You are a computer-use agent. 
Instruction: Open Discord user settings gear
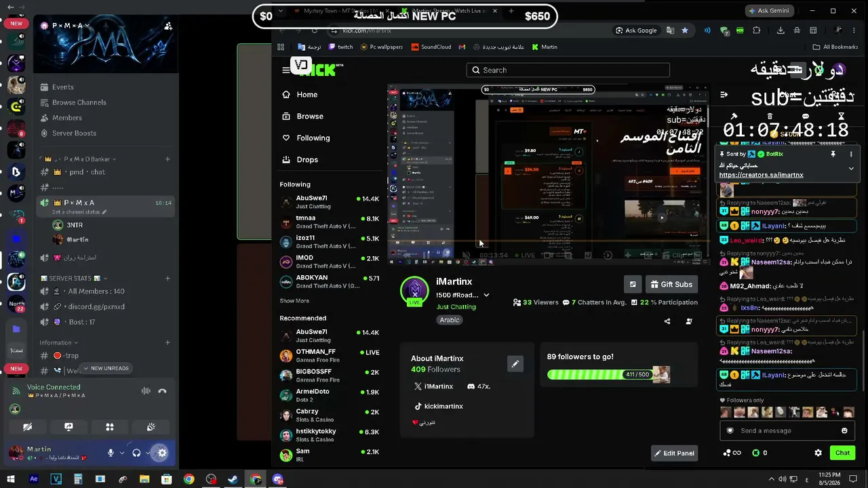point(161,453)
